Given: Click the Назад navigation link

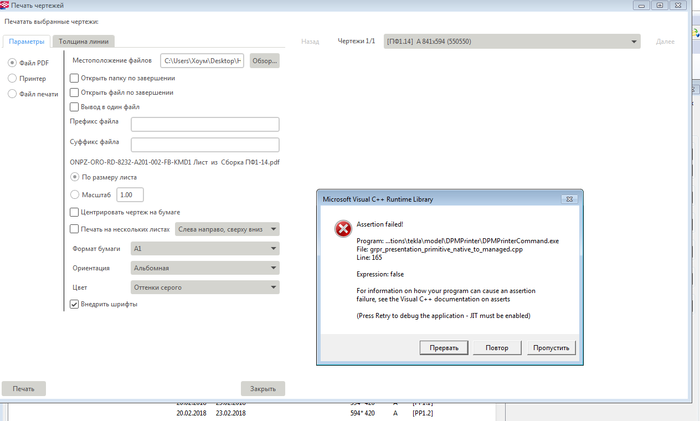Looking at the screenshot, I should [x=310, y=42].
